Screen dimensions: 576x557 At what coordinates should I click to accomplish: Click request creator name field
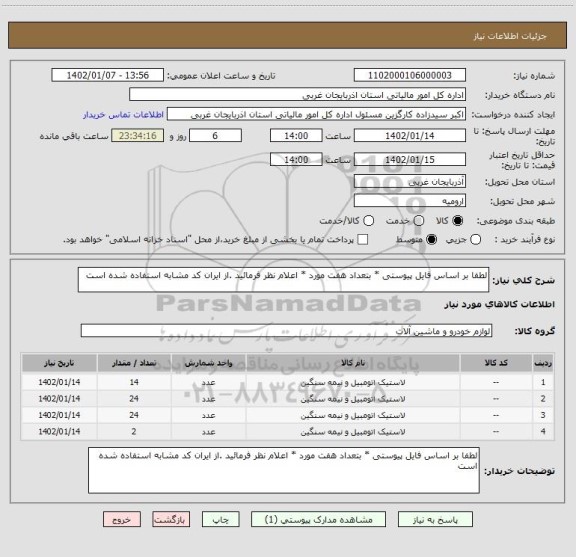point(316,114)
